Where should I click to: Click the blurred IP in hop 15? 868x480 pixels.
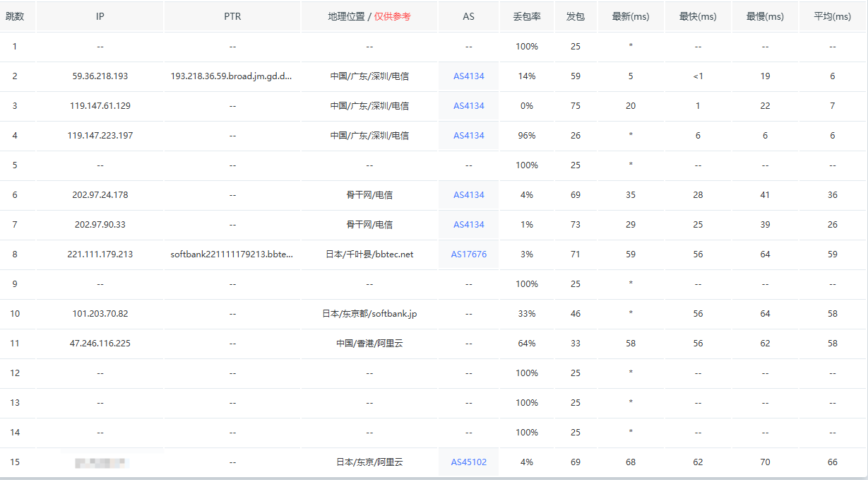click(x=100, y=463)
